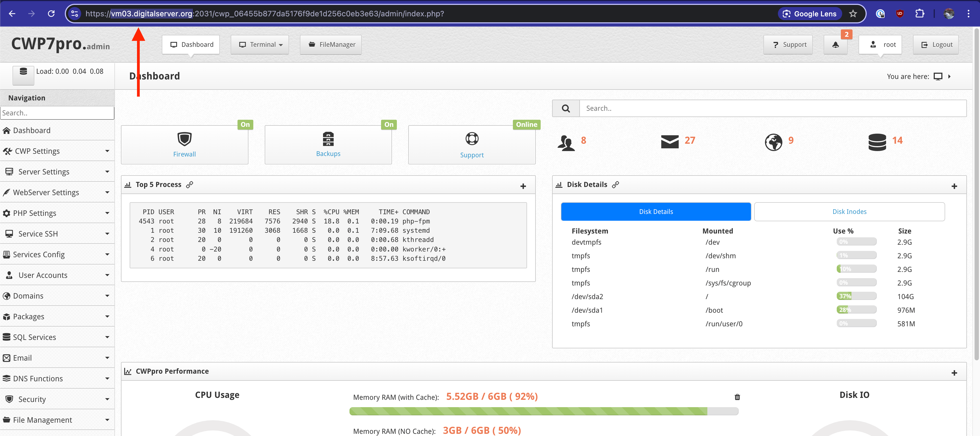980x436 pixels.
Task: Open FileManager from the top bar
Action: [x=331, y=44]
